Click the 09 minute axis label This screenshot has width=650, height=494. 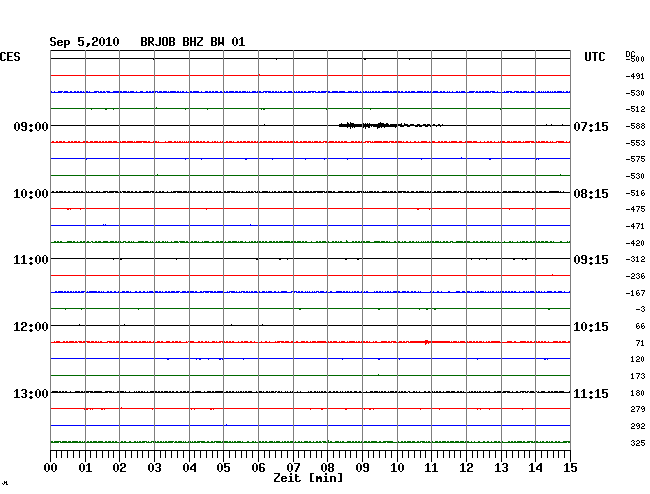point(362,468)
